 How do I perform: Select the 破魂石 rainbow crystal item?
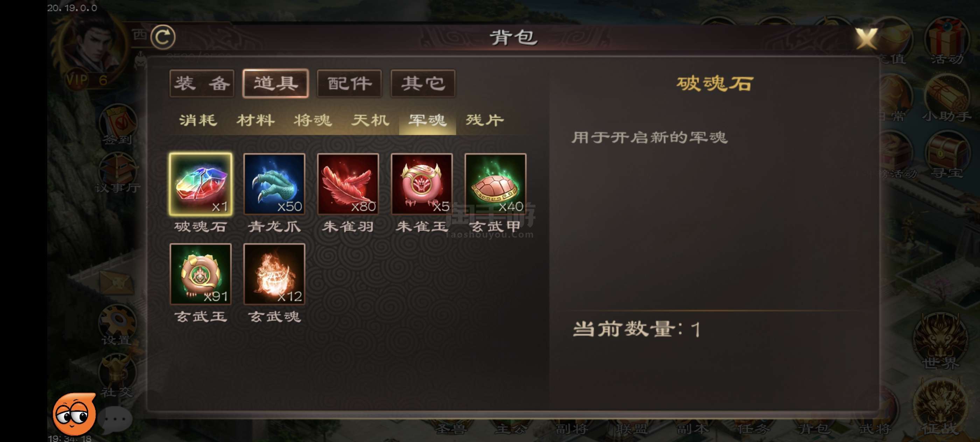[201, 184]
